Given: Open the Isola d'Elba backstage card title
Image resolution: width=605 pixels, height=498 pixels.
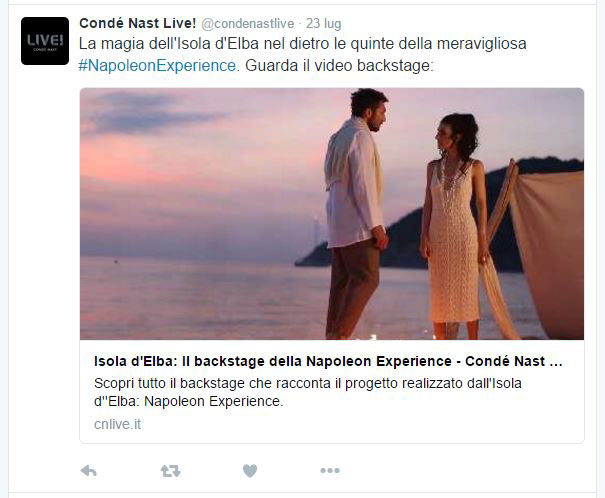Looking at the screenshot, I should 328,361.
